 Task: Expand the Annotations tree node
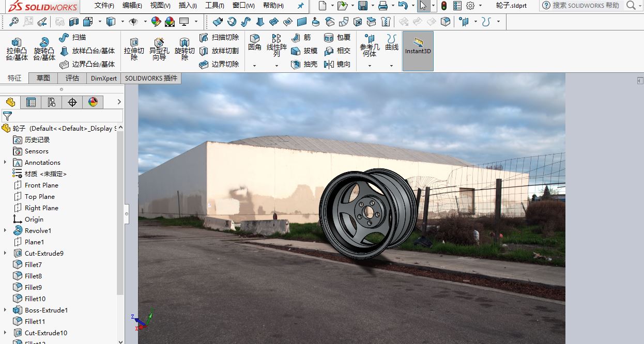(x=5, y=162)
